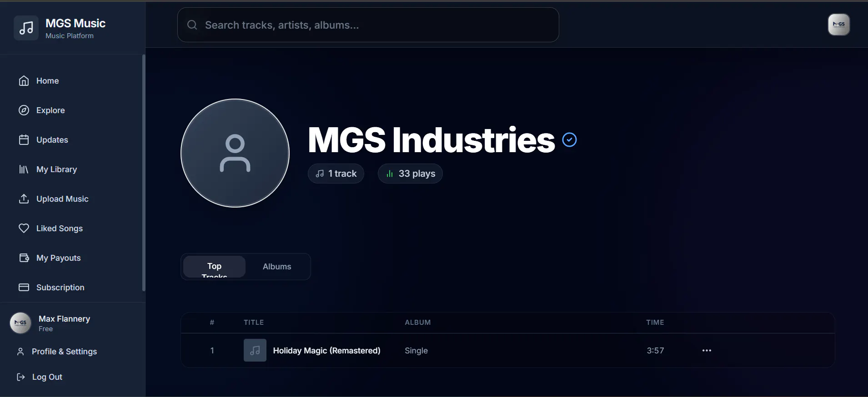This screenshot has width=868, height=397.
Task: Click the Holiday Magic (Remastered) track artwork
Action: point(255,350)
